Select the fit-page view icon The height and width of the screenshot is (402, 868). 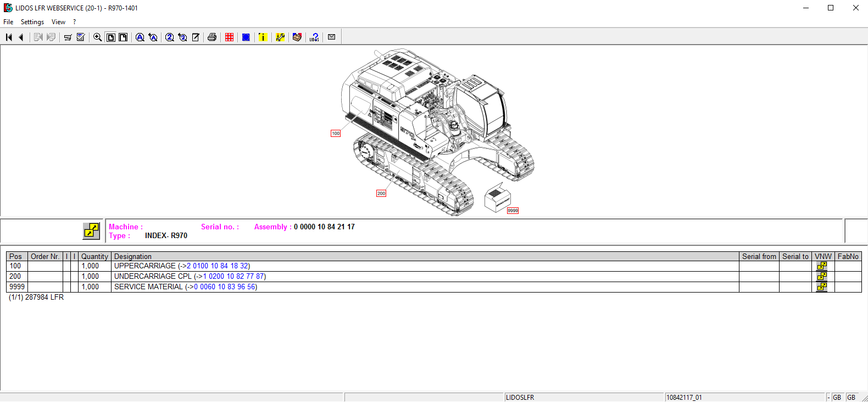(110, 37)
